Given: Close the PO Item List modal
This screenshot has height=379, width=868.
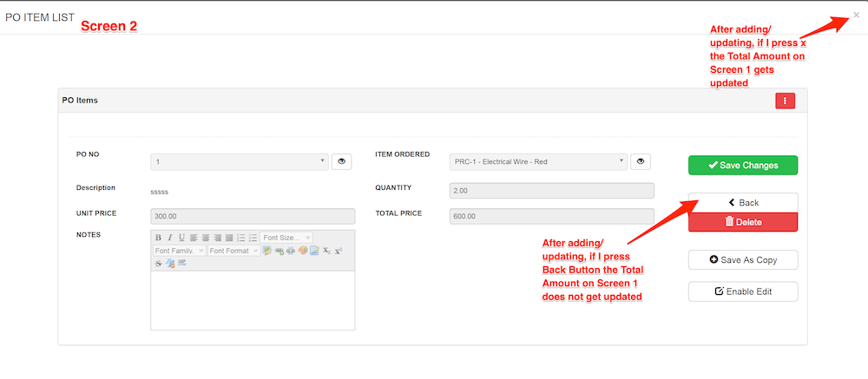Looking at the screenshot, I should tap(857, 15).
